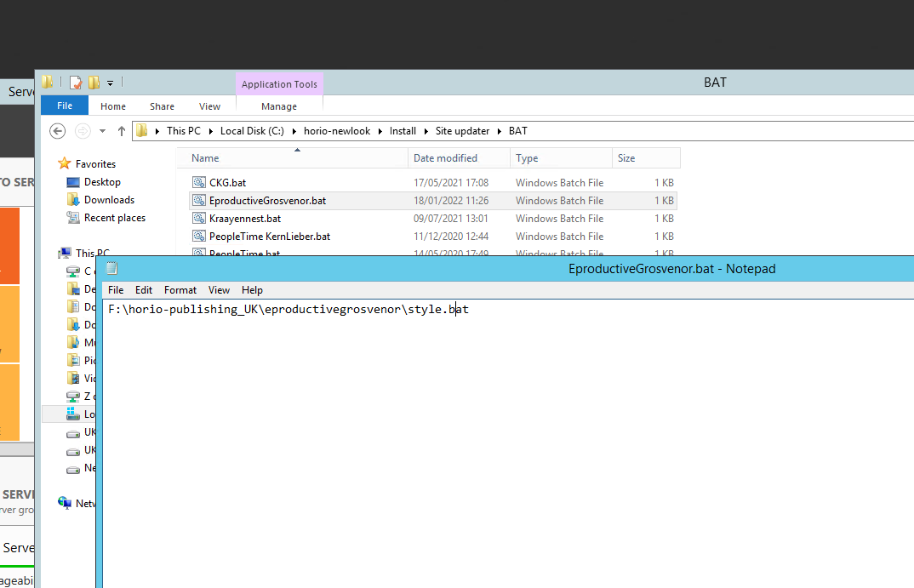
Task: Switch to the Home ribbon tab
Action: pos(113,106)
